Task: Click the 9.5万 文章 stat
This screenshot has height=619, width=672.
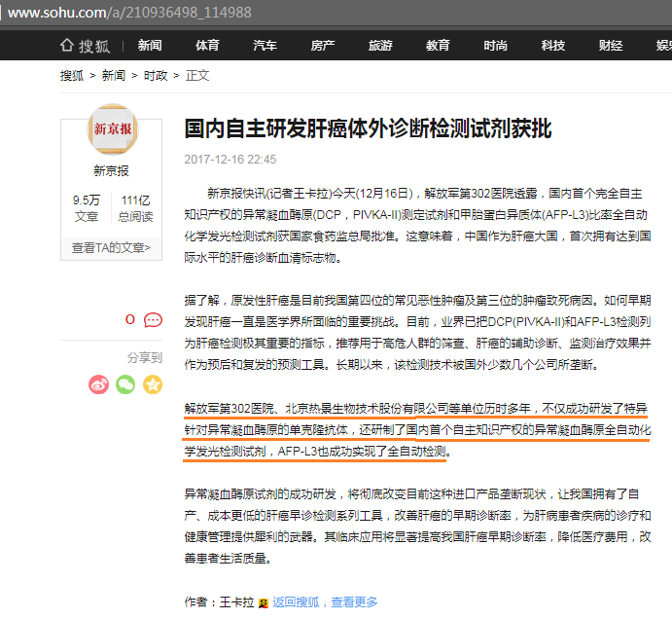Action: 87,208
